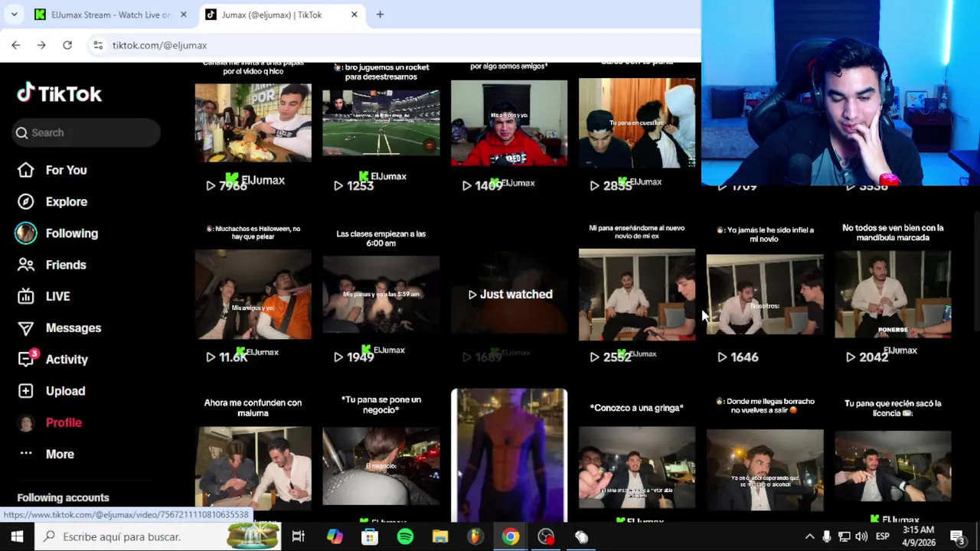Open OBS Studio from the taskbar
Image resolution: width=980 pixels, height=551 pixels.
546,536
